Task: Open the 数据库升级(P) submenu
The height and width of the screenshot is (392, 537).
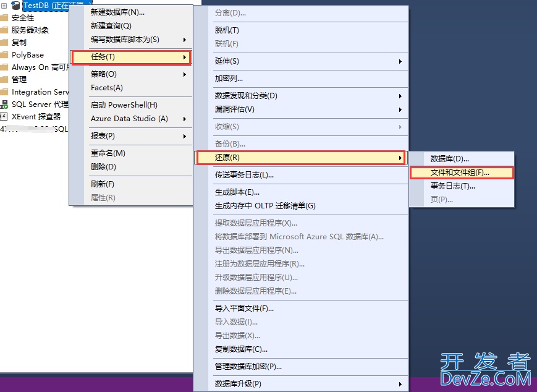Action: pyautogui.click(x=302, y=384)
